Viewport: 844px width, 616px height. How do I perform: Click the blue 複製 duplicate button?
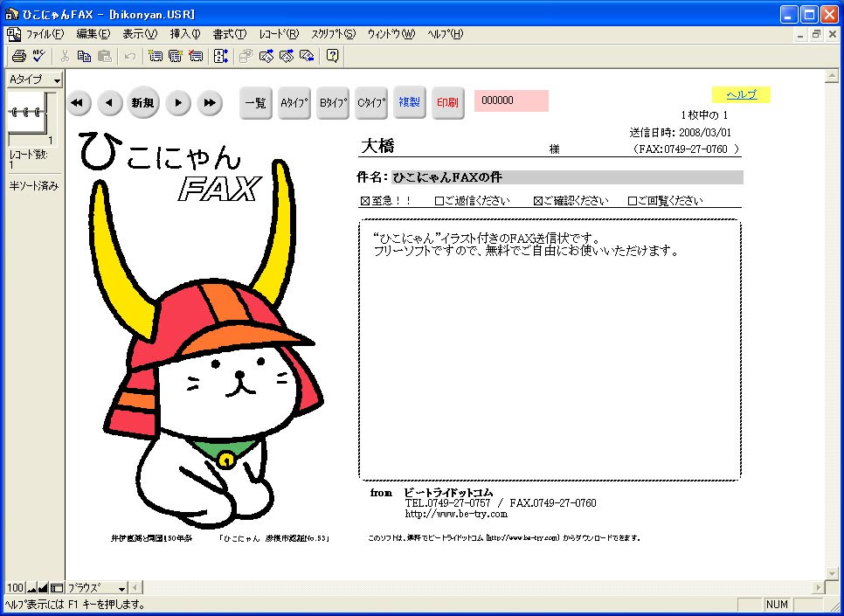click(410, 101)
